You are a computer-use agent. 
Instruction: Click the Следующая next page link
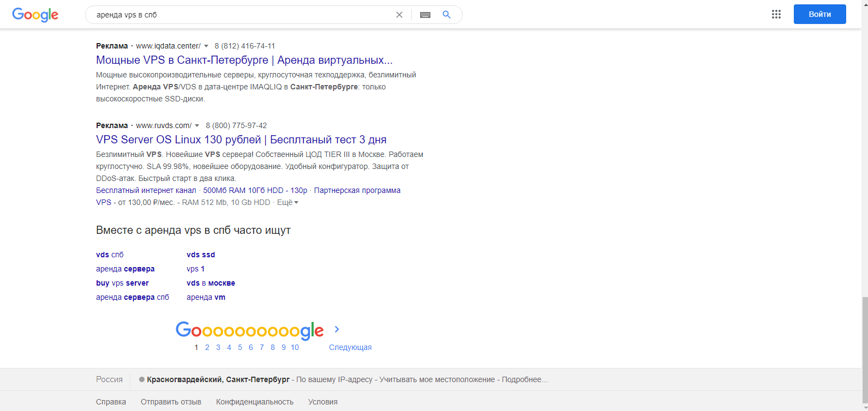(350, 347)
